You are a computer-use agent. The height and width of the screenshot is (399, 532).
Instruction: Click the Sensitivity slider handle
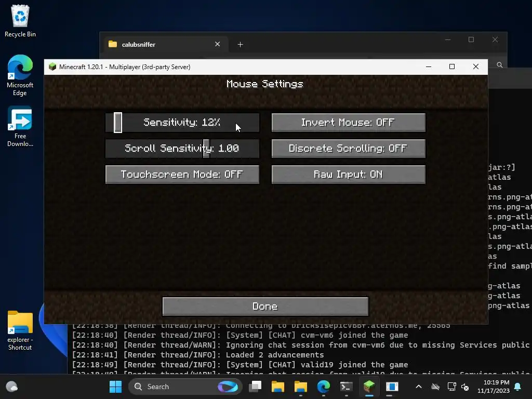click(x=118, y=123)
